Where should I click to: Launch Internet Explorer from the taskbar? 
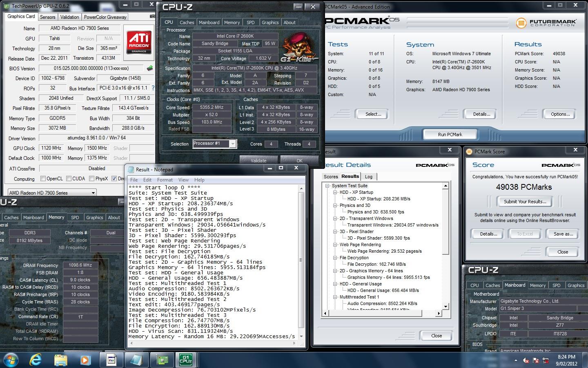(36, 360)
